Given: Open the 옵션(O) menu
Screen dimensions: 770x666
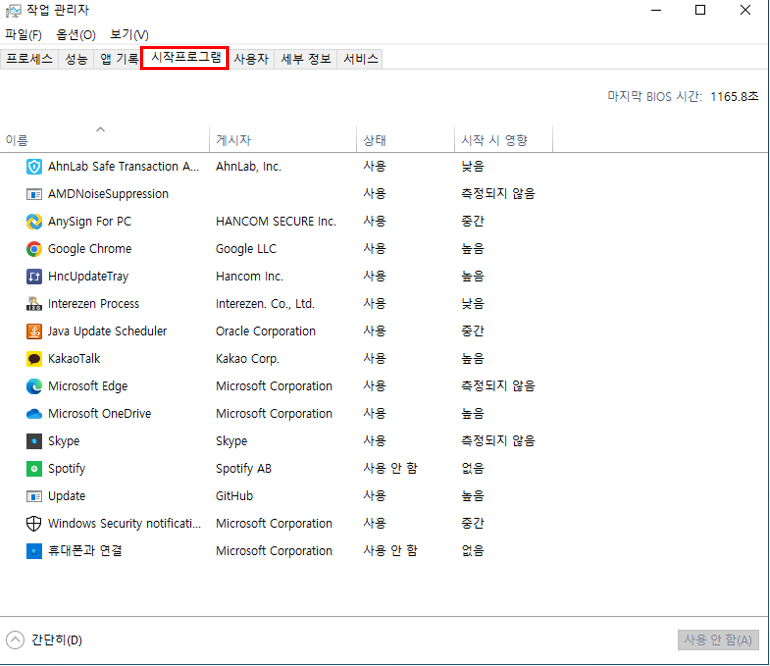Looking at the screenshot, I should [x=76, y=34].
